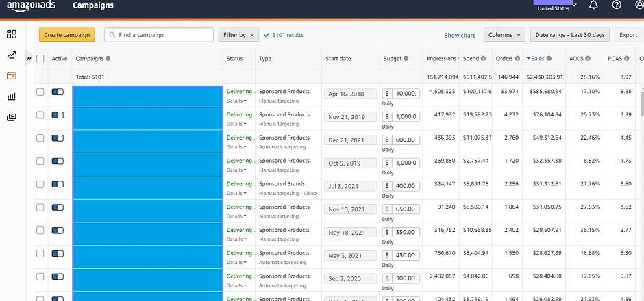Expand Details for May 18, 2021 campaign
Screen dimensions: 644x301
tap(236, 239)
